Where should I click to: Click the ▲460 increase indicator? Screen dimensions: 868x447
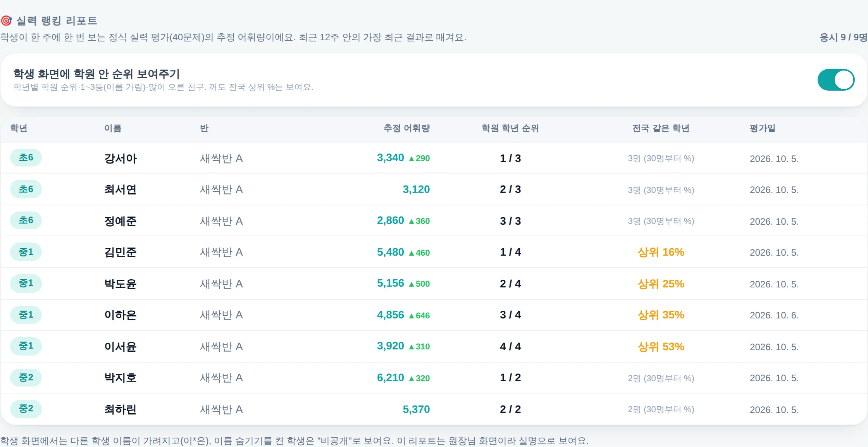pos(419,253)
